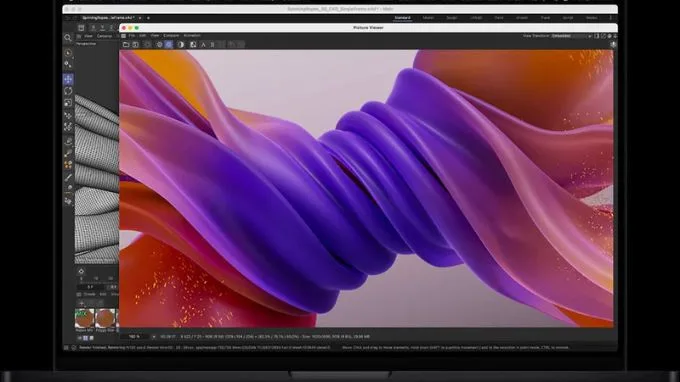
Task: Click the save image icon in Picture Viewer toolbar
Action: (135, 45)
